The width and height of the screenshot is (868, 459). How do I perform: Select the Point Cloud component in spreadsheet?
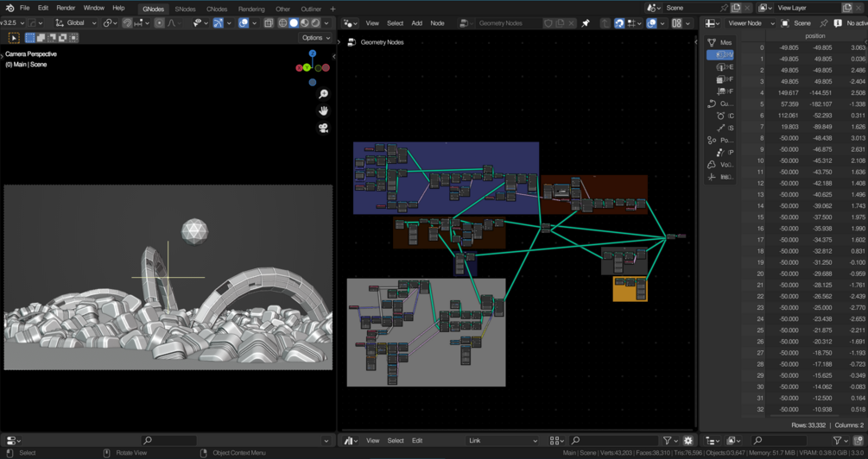click(x=720, y=140)
